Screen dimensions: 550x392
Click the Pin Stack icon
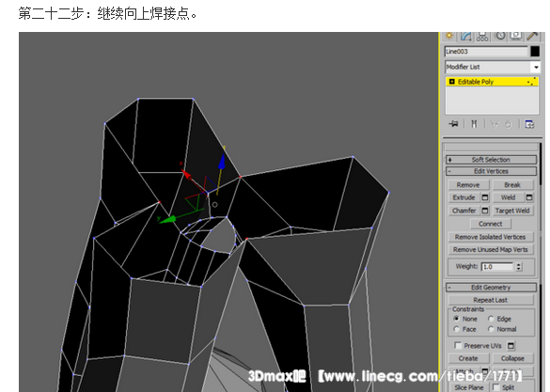coord(453,124)
